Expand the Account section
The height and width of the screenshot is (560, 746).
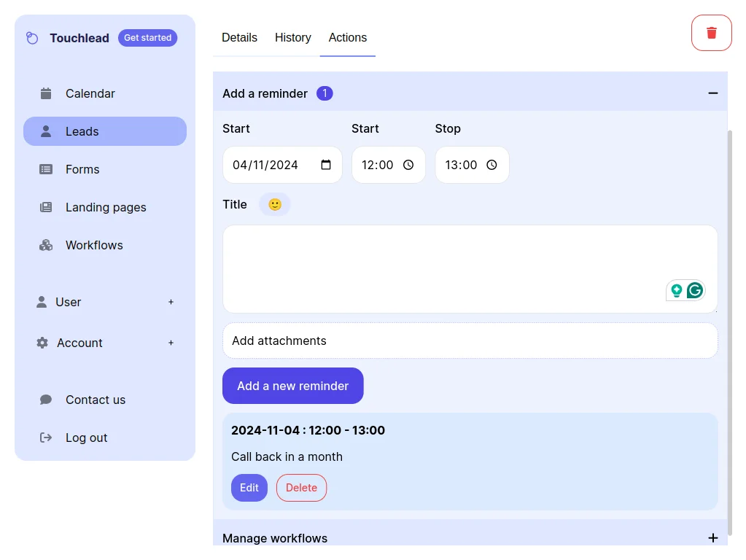[171, 343]
